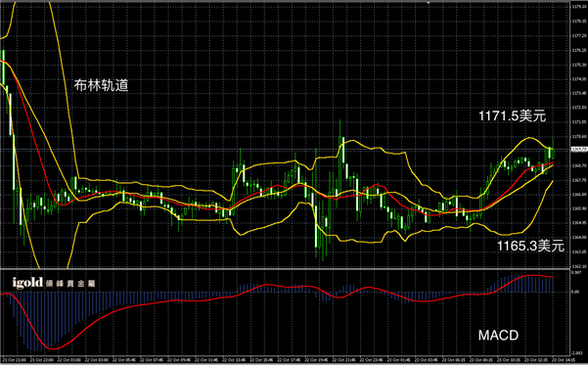Click the horizontal current-price line
588x365 pixels.
click(x=285, y=150)
